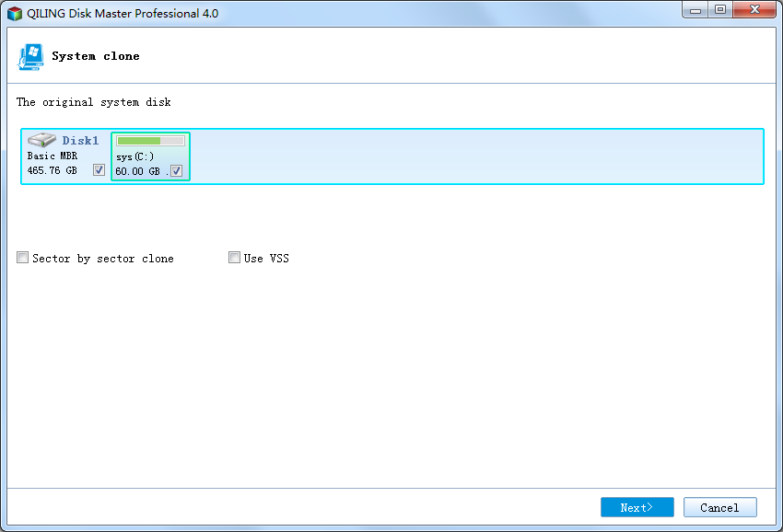The height and width of the screenshot is (532, 783).
Task: Uncheck the sys (C:) partition checkbox
Action: [x=176, y=171]
